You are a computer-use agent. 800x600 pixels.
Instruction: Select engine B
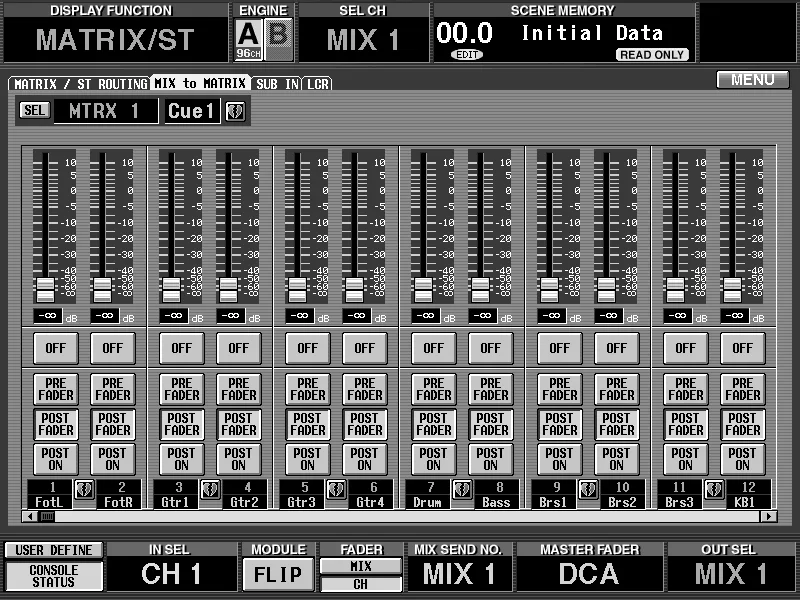[x=279, y=39]
